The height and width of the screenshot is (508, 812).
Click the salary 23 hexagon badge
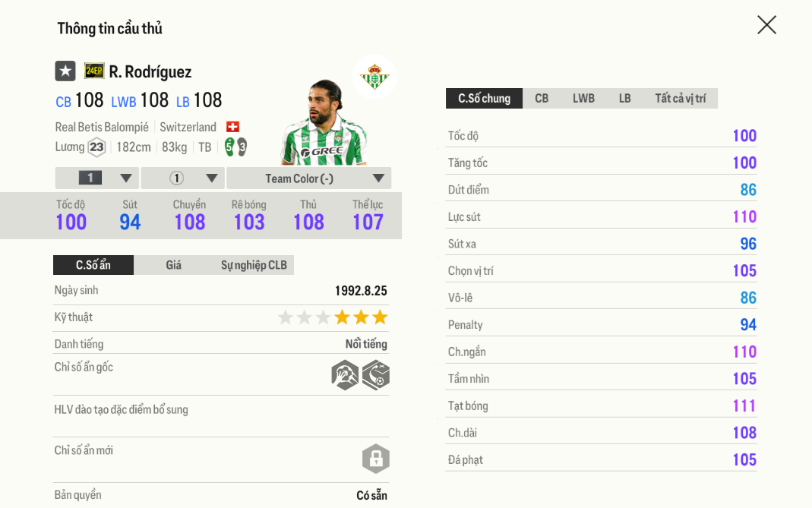(x=96, y=147)
